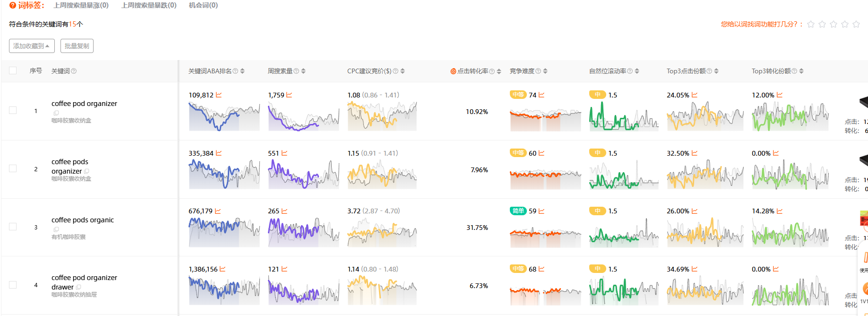Open trend icon next to weekly searches 1,759

click(289, 95)
